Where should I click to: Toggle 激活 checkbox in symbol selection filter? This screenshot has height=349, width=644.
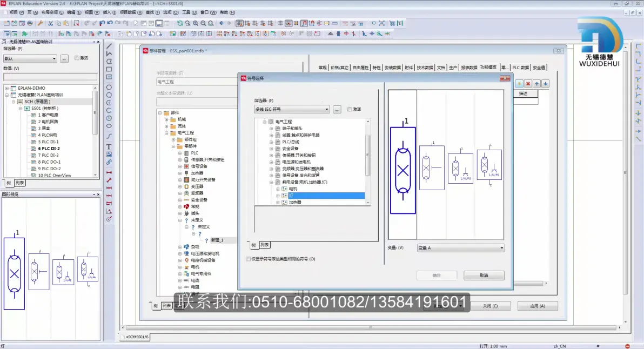[x=350, y=109]
